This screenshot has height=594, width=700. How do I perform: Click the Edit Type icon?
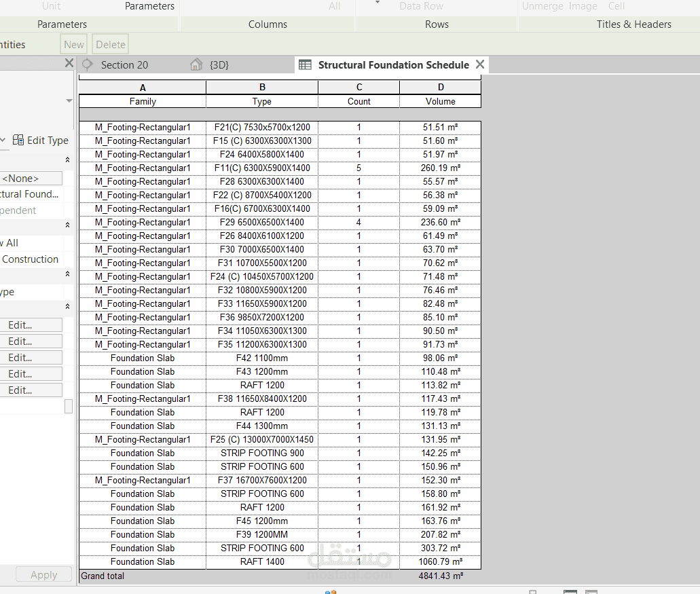pos(18,140)
